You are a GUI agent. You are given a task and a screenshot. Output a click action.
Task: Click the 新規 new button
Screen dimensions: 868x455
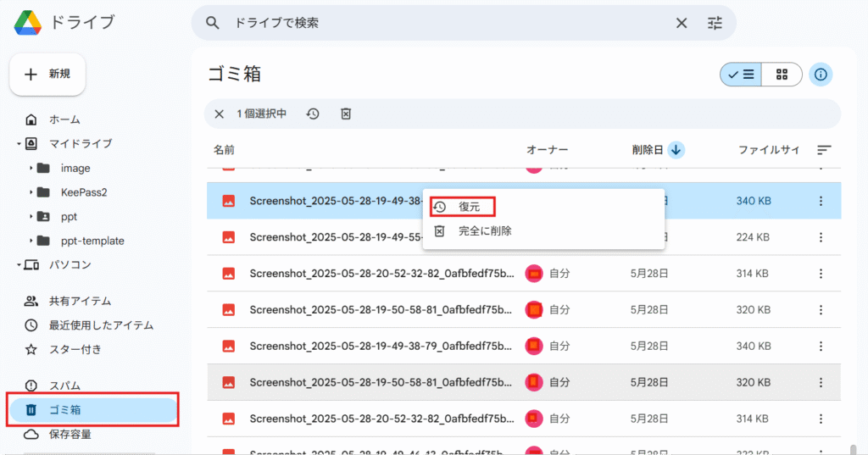pyautogui.click(x=47, y=75)
